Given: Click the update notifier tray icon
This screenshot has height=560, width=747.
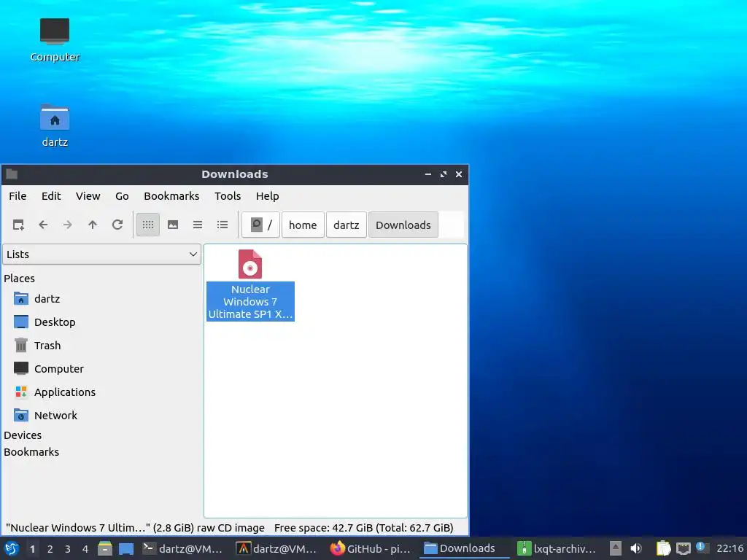Looking at the screenshot, I should click(702, 548).
